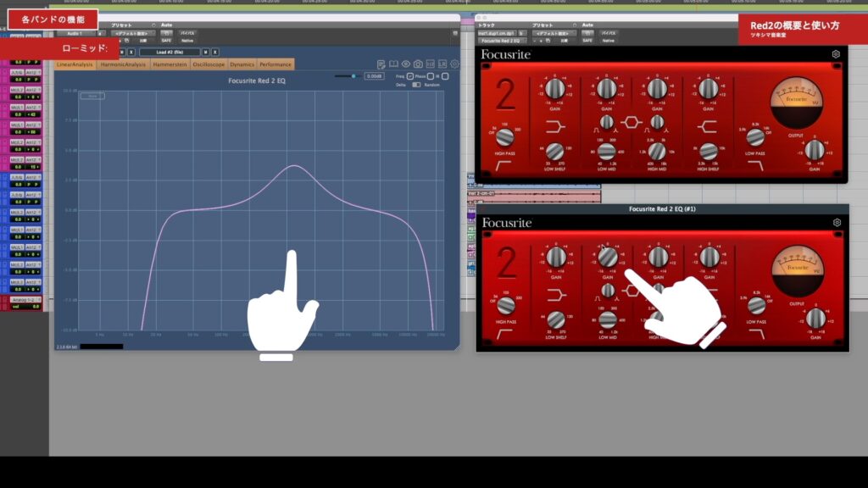The width and height of the screenshot is (868, 488).
Task: Click the High Mid gain knob on upper plugin
Action: 657,88
